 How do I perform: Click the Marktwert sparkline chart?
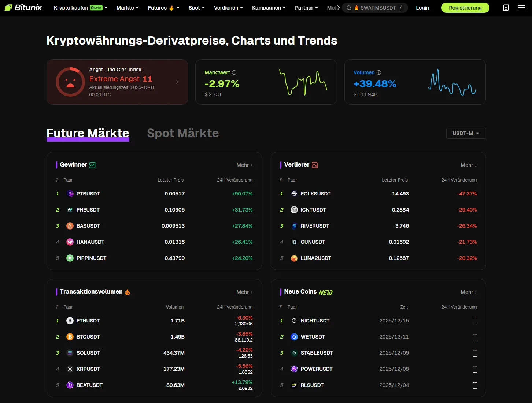click(x=303, y=82)
